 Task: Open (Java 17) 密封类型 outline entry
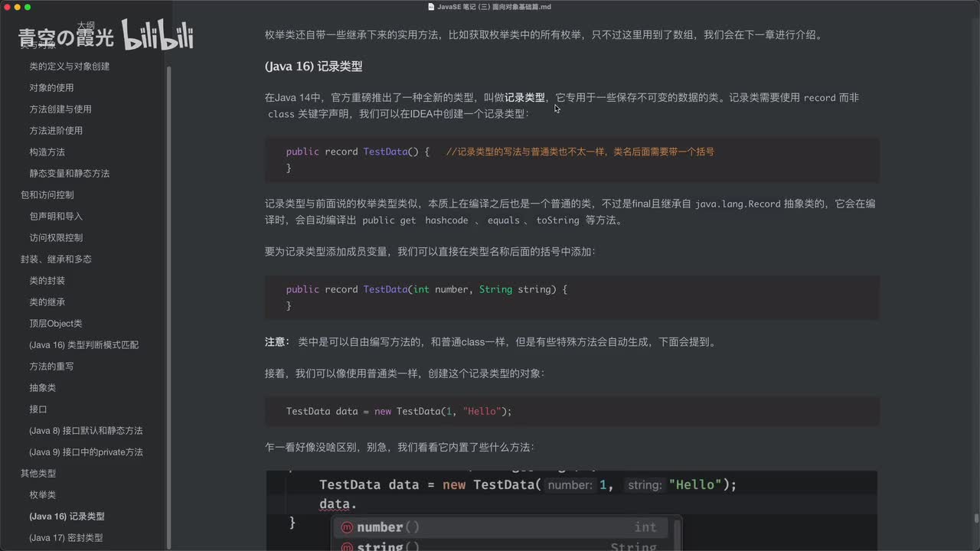click(66, 538)
